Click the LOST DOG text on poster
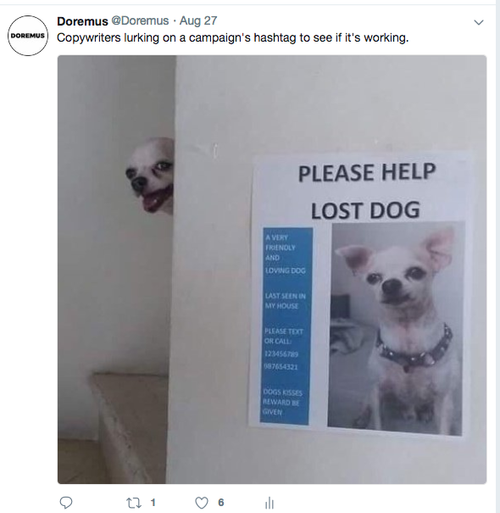 (x=365, y=210)
